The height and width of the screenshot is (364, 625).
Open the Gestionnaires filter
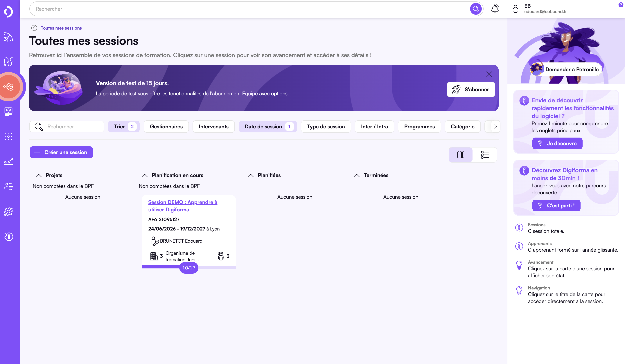[x=166, y=127]
